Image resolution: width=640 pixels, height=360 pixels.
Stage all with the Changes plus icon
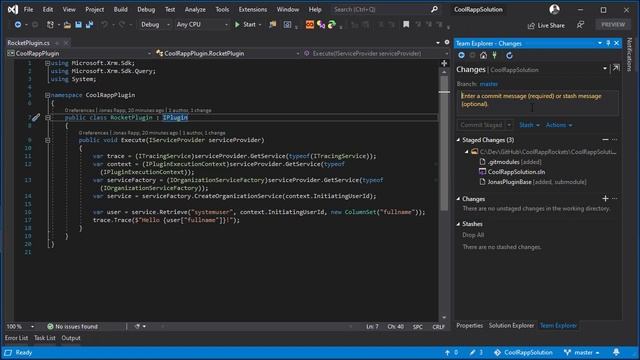click(x=605, y=198)
